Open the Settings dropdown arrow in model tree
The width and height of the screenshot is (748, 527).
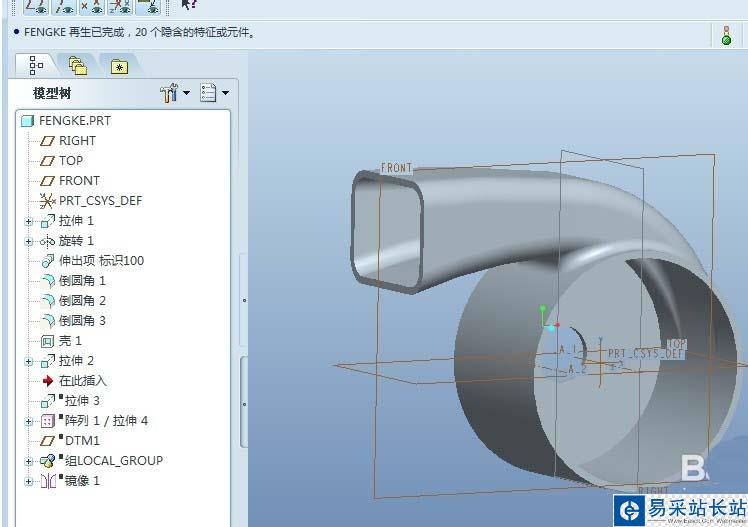[186, 93]
